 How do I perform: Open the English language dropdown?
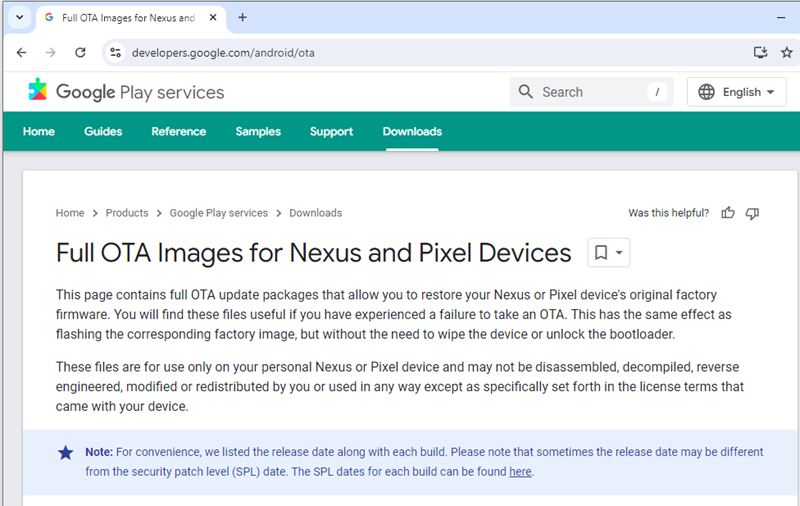coord(736,92)
